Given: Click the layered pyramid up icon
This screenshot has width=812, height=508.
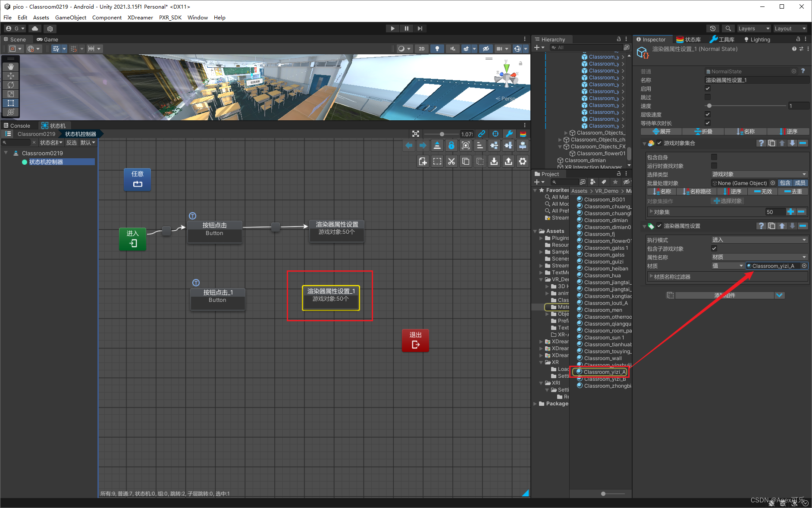Looking at the screenshot, I should 437,146.
